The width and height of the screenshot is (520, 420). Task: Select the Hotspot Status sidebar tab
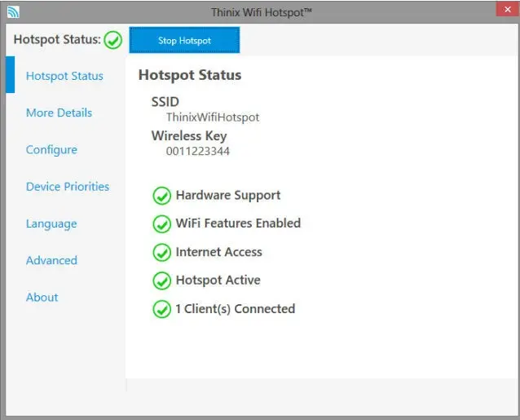click(x=64, y=76)
